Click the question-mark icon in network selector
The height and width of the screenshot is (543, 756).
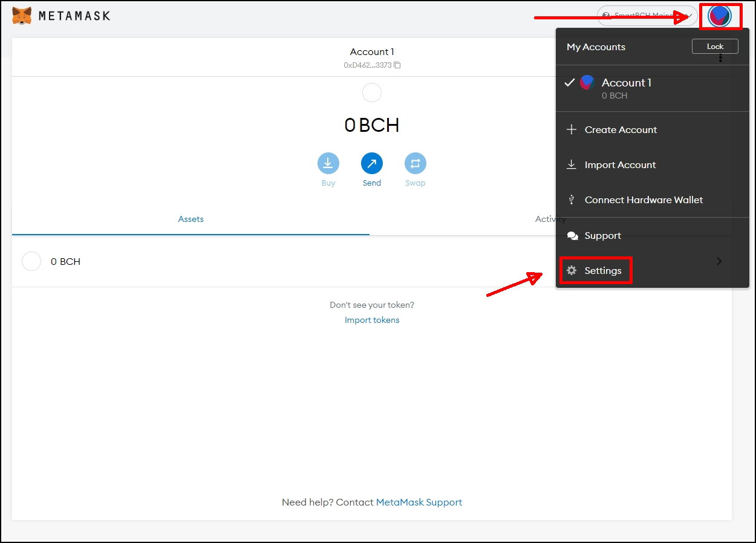tap(606, 16)
